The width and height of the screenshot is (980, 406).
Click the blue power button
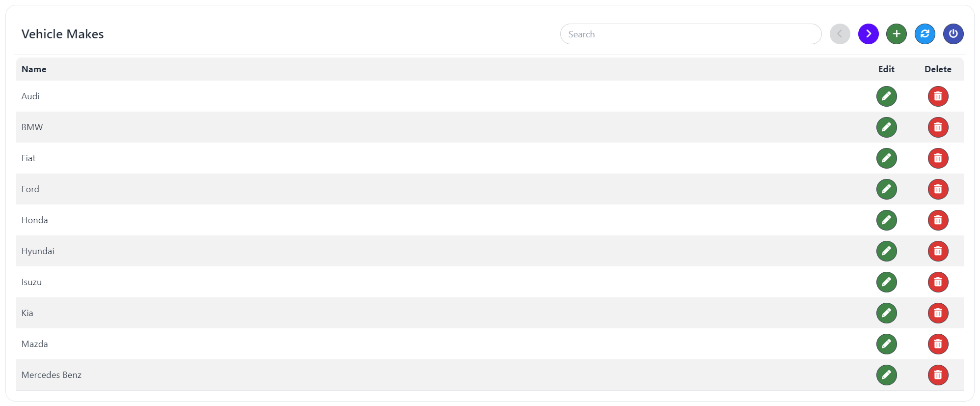tap(953, 34)
